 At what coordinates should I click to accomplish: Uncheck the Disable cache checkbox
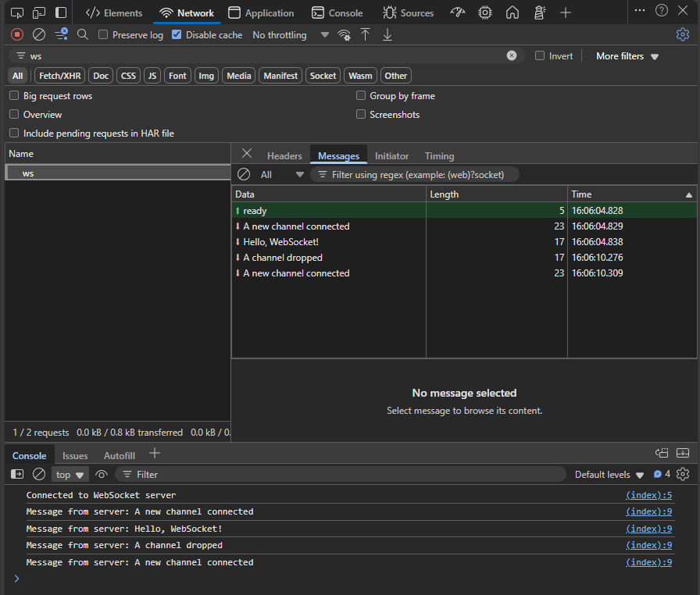click(177, 35)
